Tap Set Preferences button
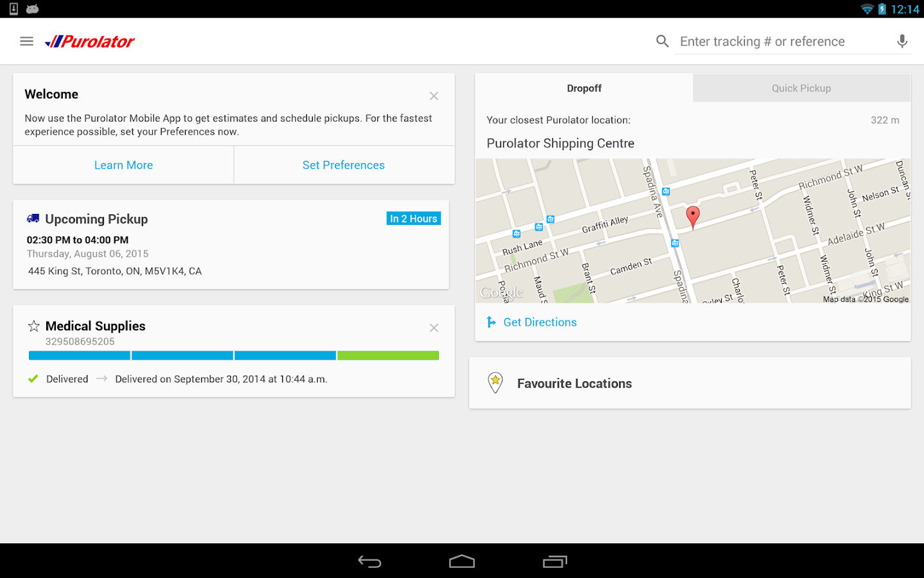This screenshot has height=578, width=924. [343, 165]
